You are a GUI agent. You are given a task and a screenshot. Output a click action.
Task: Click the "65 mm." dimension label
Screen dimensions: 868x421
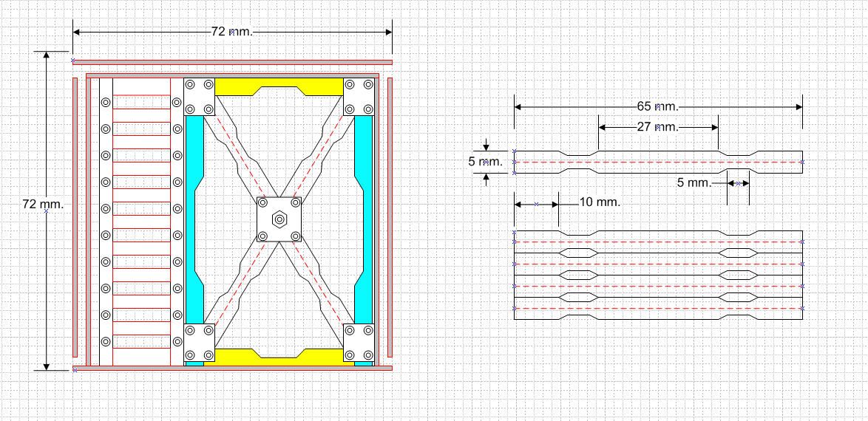click(x=657, y=107)
